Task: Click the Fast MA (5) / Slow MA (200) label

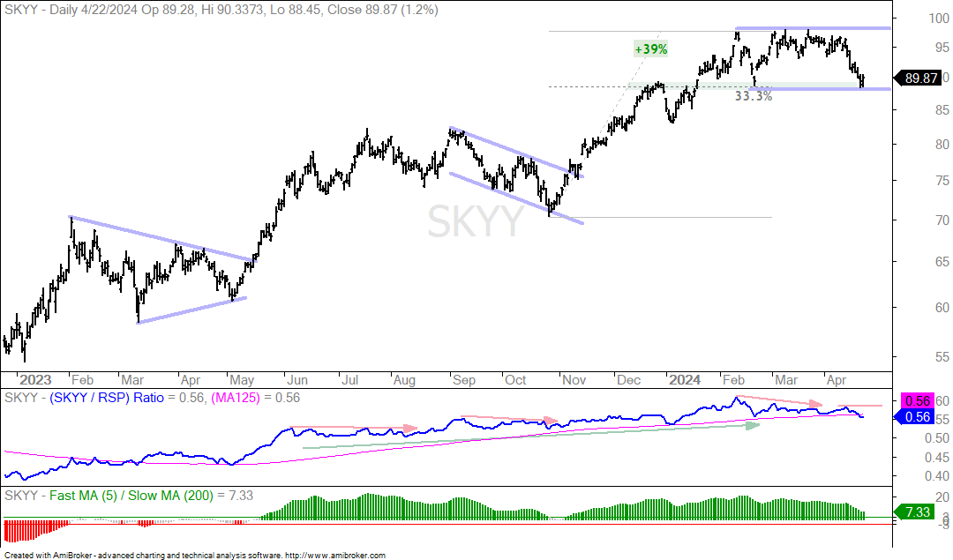Action: (x=131, y=496)
